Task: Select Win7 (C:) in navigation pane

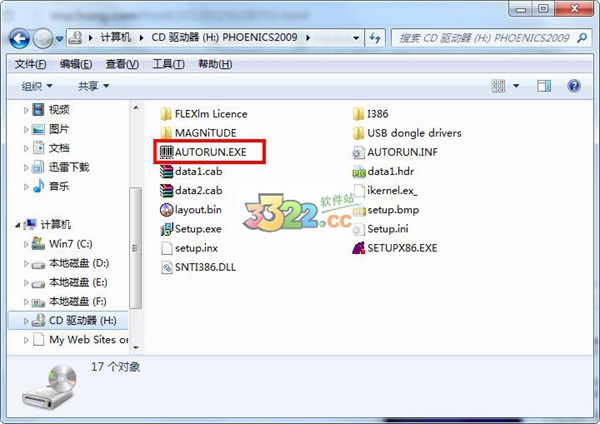Action: (70, 244)
